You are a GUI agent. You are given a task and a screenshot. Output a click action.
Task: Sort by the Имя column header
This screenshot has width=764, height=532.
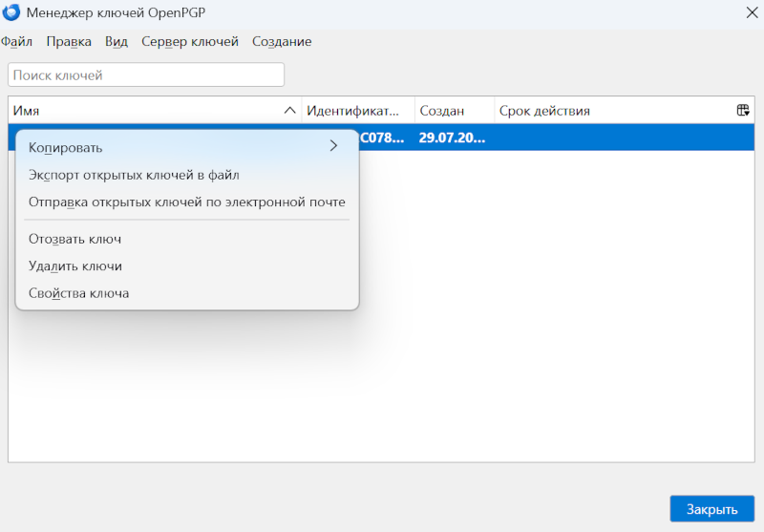(155, 111)
